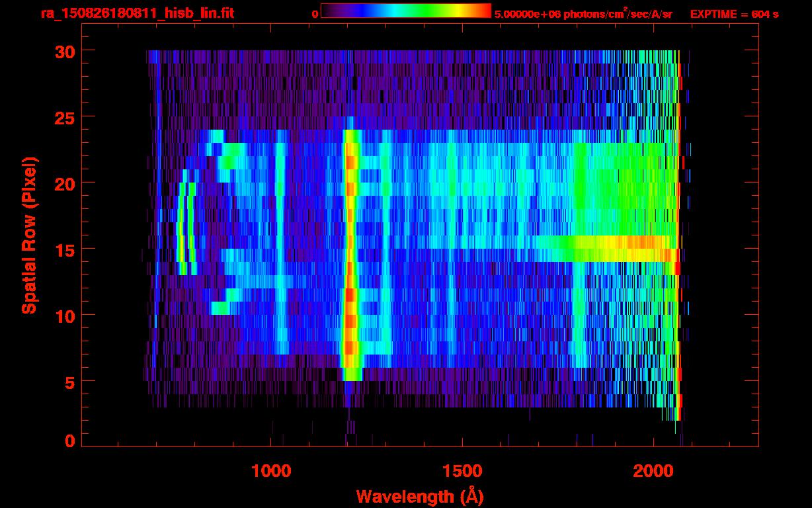812x508 pixels.
Task: Click the x-axis tick label 2000
Action: coord(654,471)
